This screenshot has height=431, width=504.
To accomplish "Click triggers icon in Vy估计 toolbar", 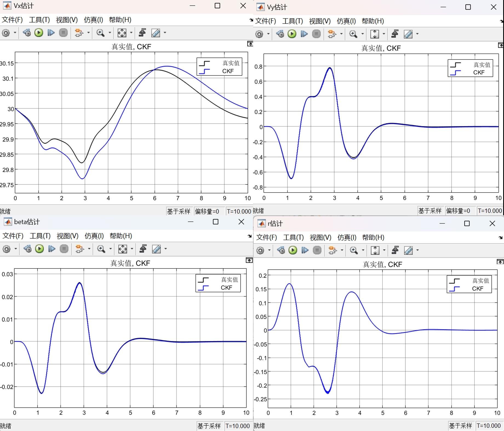I will pos(395,34).
